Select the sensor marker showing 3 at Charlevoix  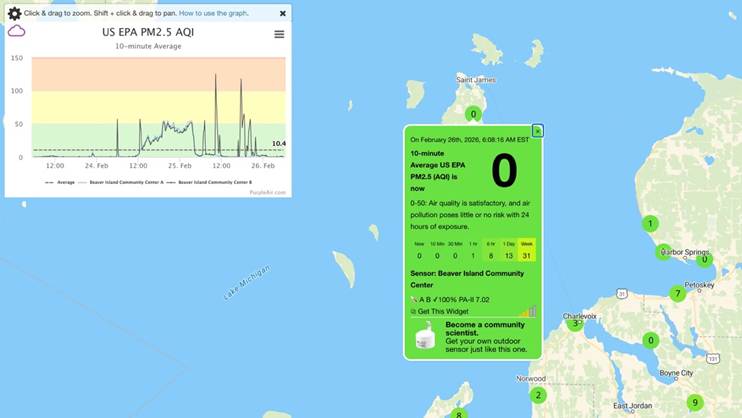click(x=575, y=324)
